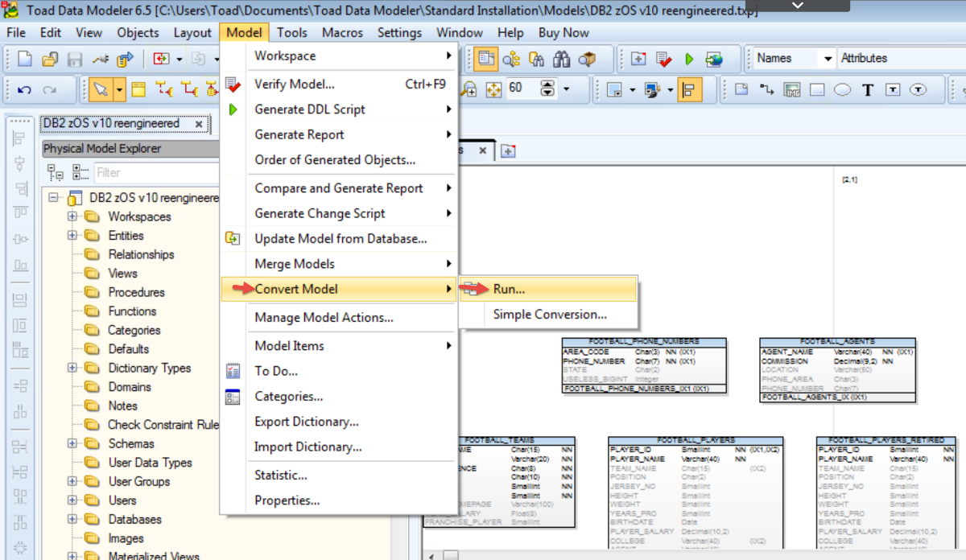
Task: Expand the User Groups tree folder
Action: (x=72, y=481)
